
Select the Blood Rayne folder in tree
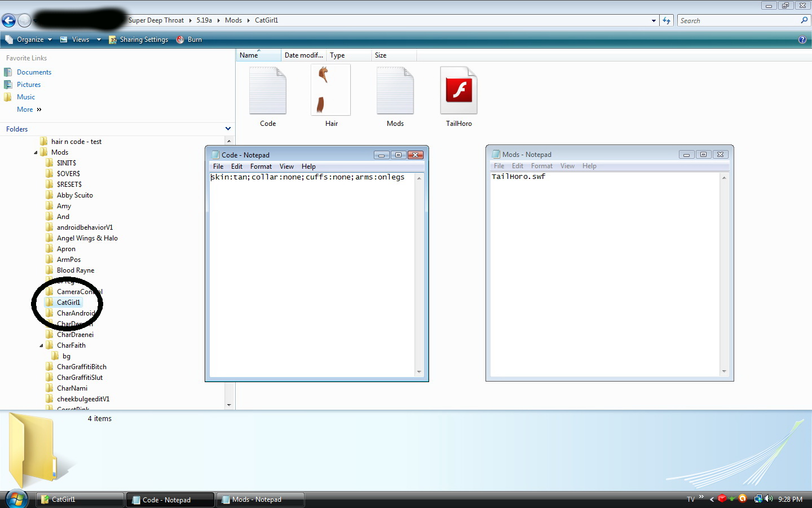[76, 270]
